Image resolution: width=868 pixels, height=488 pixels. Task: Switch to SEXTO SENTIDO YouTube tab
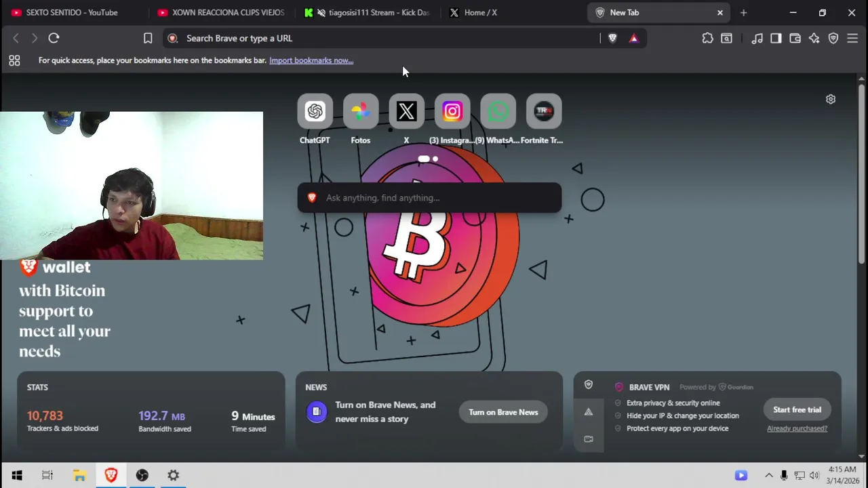[x=72, y=12]
